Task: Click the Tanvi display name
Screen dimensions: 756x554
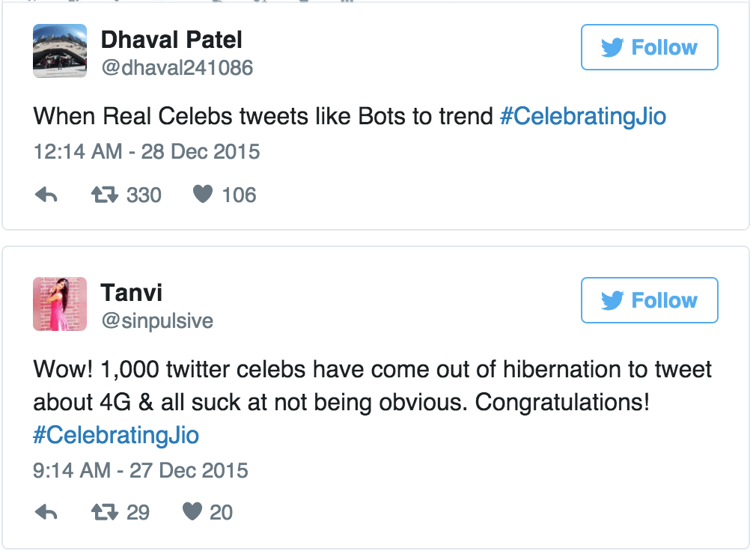Action: [x=132, y=292]
